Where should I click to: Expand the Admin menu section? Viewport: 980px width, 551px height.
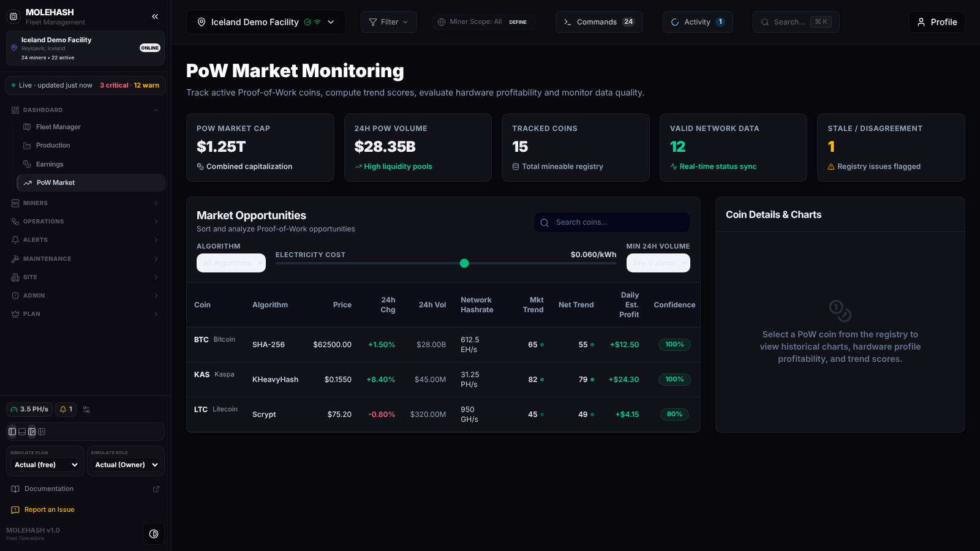[85, 296]
